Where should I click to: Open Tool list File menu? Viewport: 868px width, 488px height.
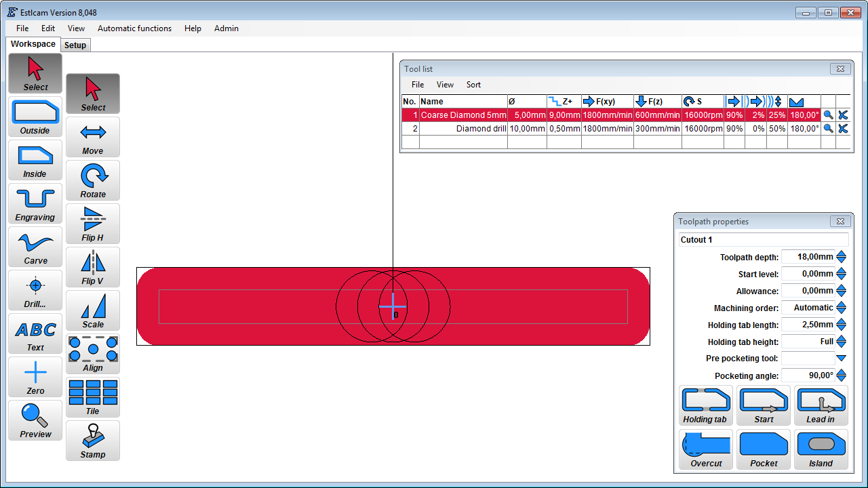418,85
